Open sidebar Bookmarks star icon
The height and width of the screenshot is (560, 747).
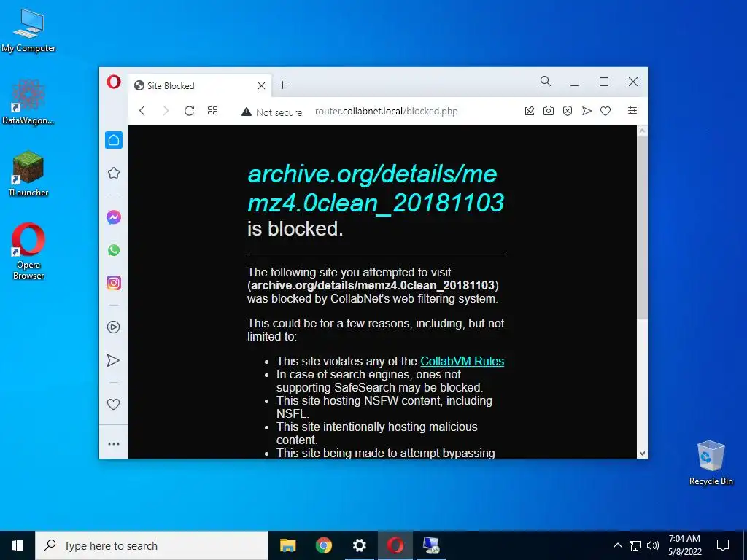click(113, 173)
